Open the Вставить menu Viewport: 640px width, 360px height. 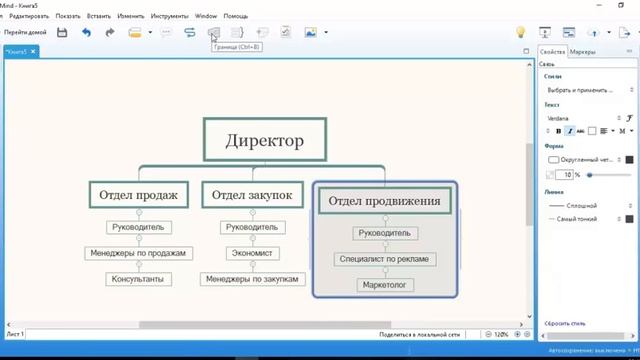(x=99, y=16)
